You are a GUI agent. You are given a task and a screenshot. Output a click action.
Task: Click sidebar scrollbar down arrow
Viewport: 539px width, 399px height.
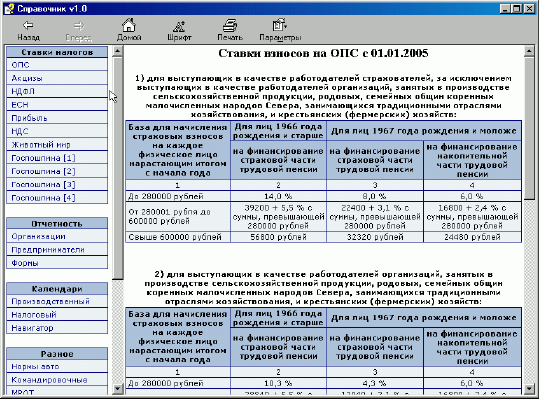pyautogui.click(x=118, y=389)
